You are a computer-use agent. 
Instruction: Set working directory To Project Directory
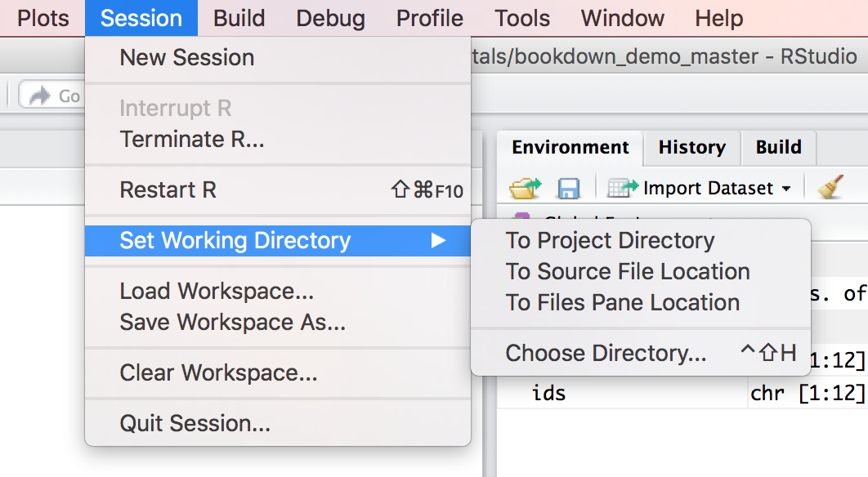coord(641,240)
